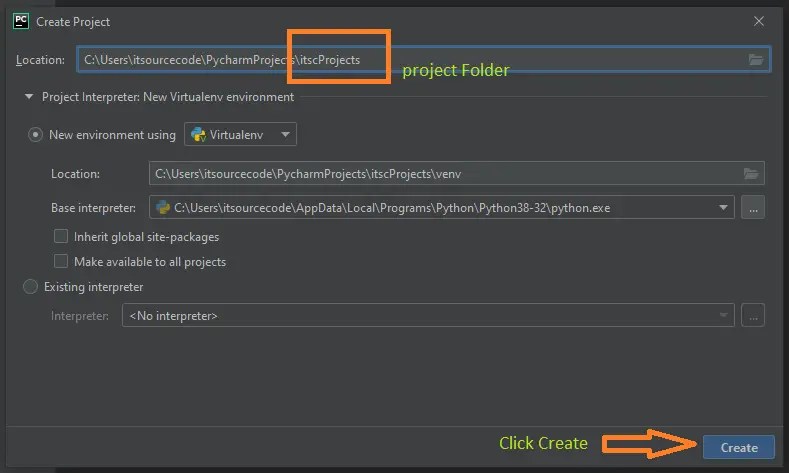Select Existing interpreter radio button

pyautogui.click(x=30, y=287)
